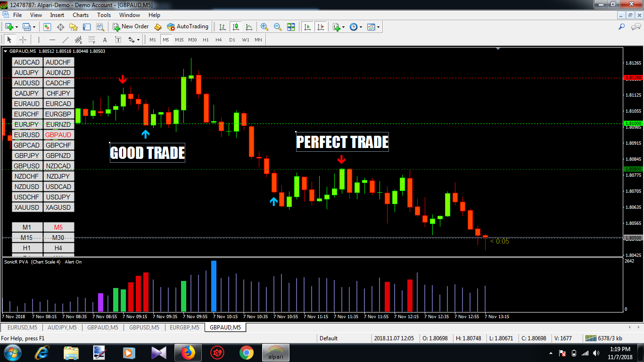Toggle the AutoTrading button
The image size is (644, 362).
(188, 27)
